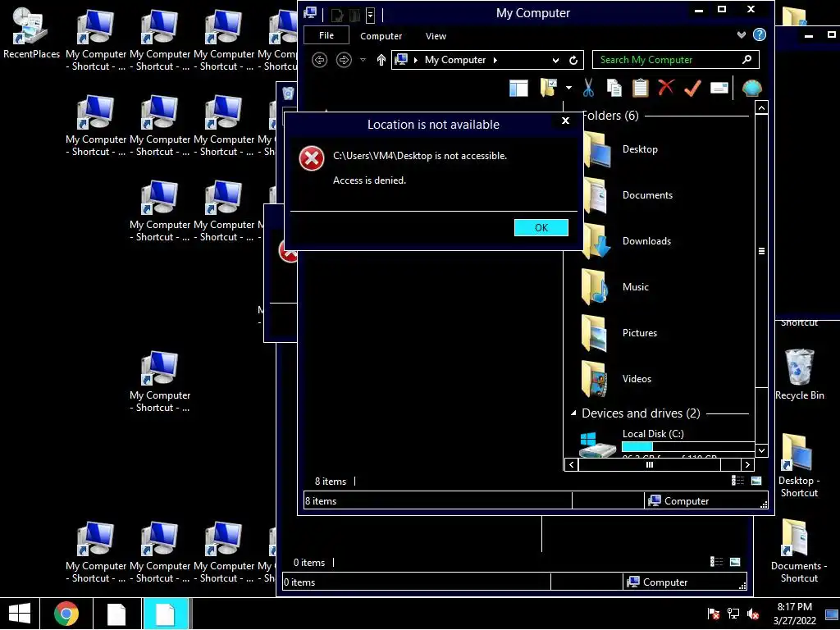This screenshot has height=630, width=840.
Task: Switch to large icons view in My Computer
Action: (x=756, y=481)
